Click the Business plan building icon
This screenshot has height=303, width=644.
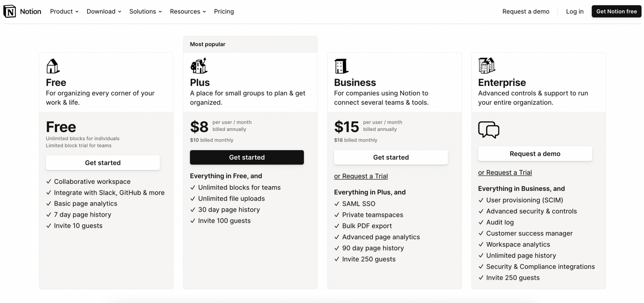pos(341,65)
